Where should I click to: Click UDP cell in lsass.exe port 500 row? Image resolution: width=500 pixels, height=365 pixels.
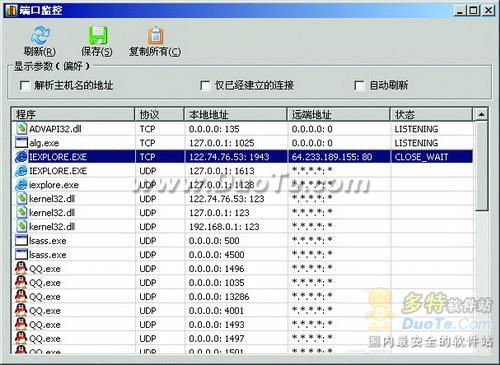point(148,241)
